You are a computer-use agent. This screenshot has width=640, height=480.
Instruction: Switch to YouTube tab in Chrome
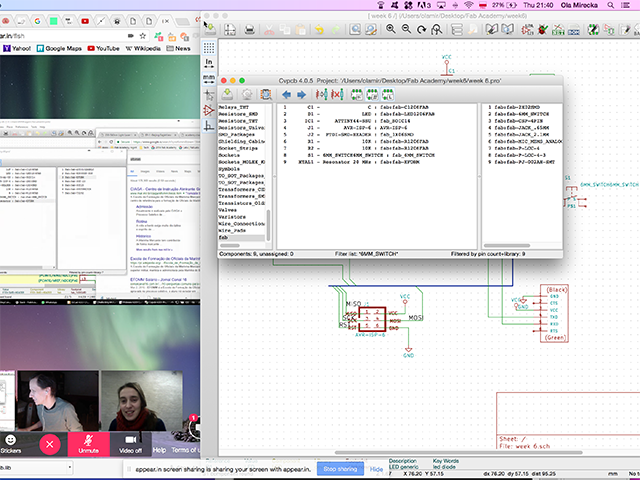pyautogui.click(x=85, y=21)
